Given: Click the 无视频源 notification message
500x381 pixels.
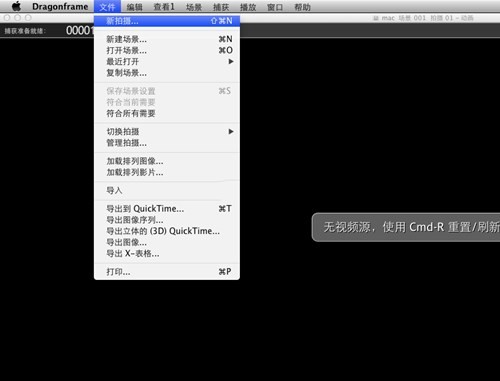Looking at the screenshot, I should 406,227.
